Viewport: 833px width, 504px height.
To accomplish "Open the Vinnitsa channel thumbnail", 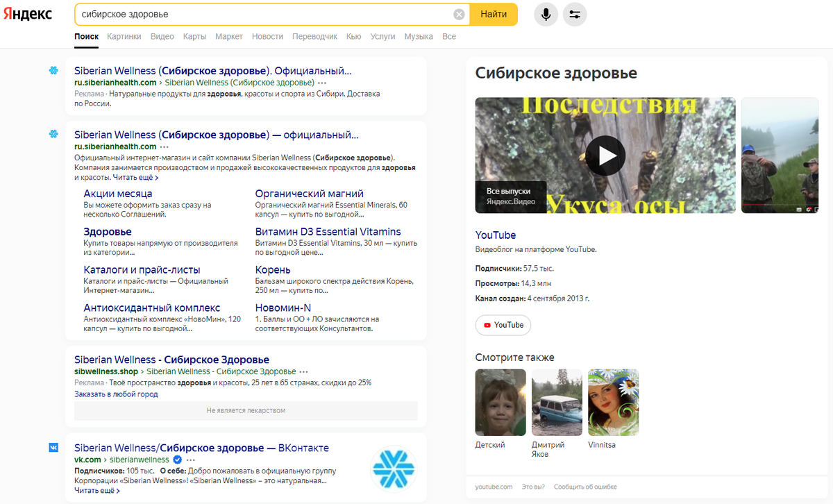I will tap(614, 403).
